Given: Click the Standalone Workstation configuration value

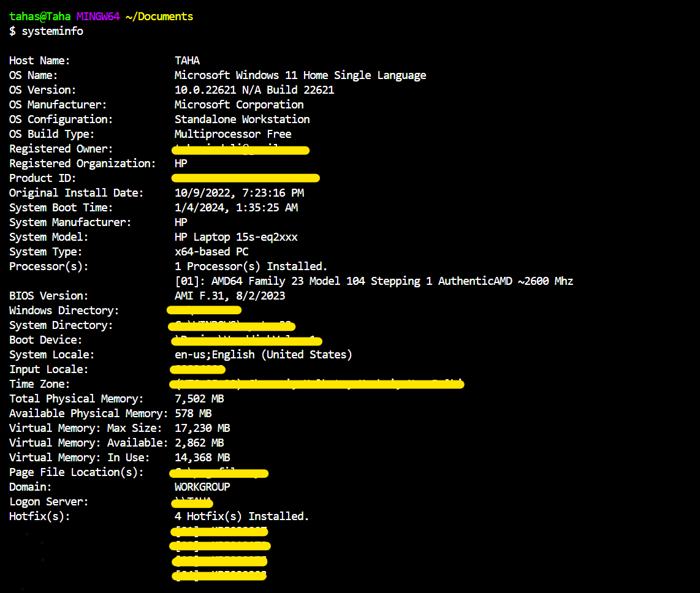Looking at the screenshot, I should coord(242,119).
